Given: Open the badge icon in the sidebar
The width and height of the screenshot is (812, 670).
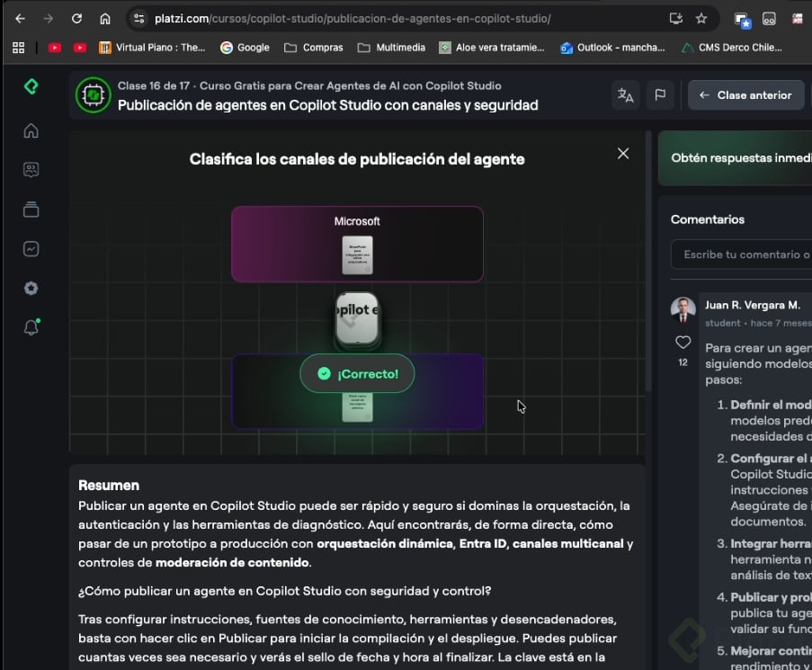Looking at the screenshot, I should click(x=31, y=289).
